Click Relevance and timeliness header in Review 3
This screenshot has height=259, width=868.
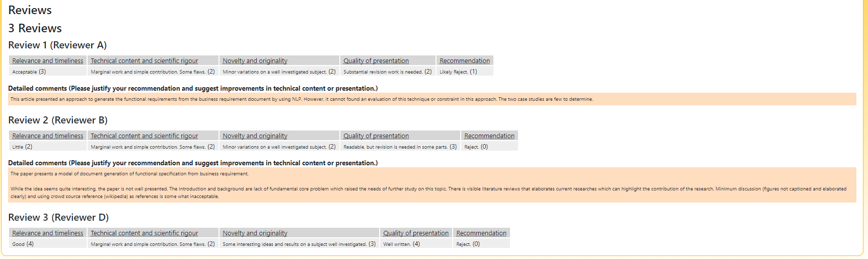click(x=48, y=233)
